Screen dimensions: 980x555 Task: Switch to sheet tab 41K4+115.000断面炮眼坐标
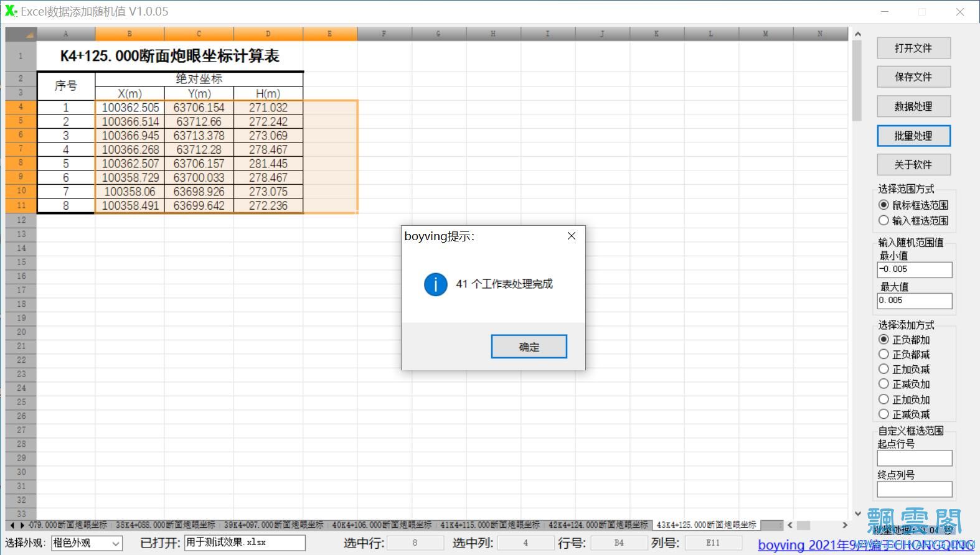[490, 525]
